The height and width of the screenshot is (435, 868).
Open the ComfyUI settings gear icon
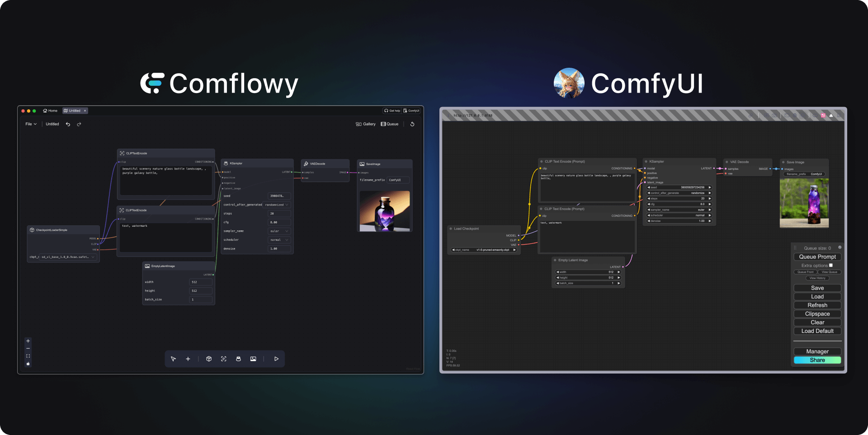pos(840,247)
